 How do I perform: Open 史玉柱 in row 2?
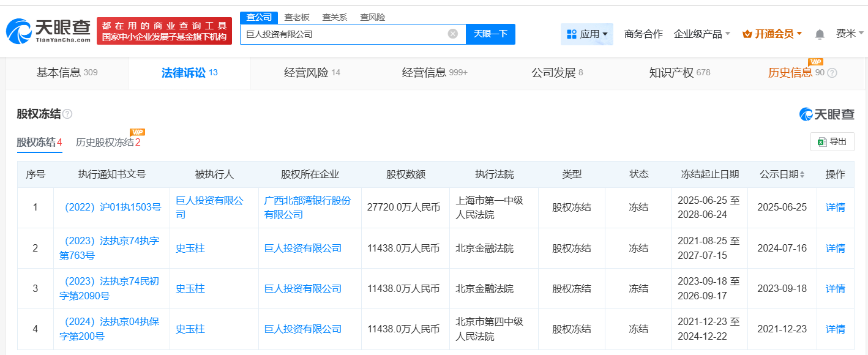pos(190,248)
